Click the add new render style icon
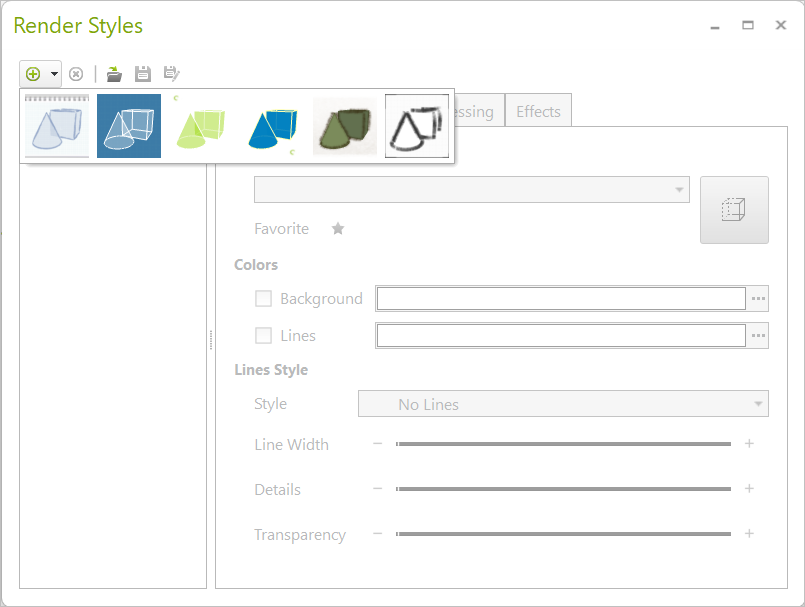The image size is (805, 607). coord(33,73)
